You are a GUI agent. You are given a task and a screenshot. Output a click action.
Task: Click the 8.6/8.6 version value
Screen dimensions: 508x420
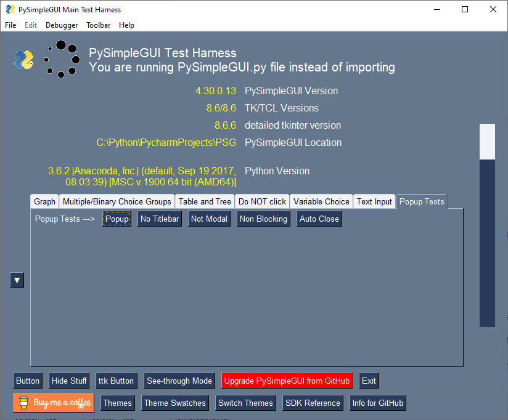click(x=221, y=108)
